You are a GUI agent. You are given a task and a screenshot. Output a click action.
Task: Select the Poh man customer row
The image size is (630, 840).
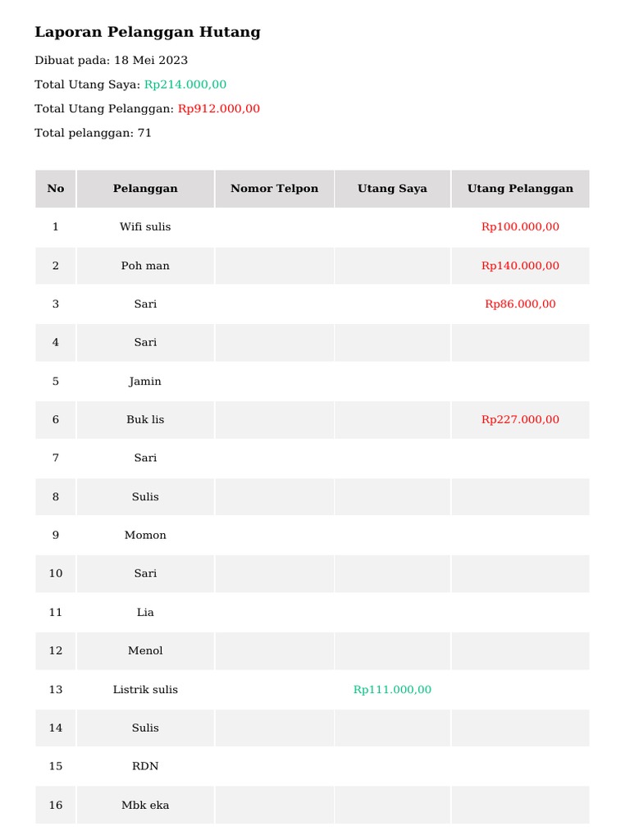tap(145, 266)
